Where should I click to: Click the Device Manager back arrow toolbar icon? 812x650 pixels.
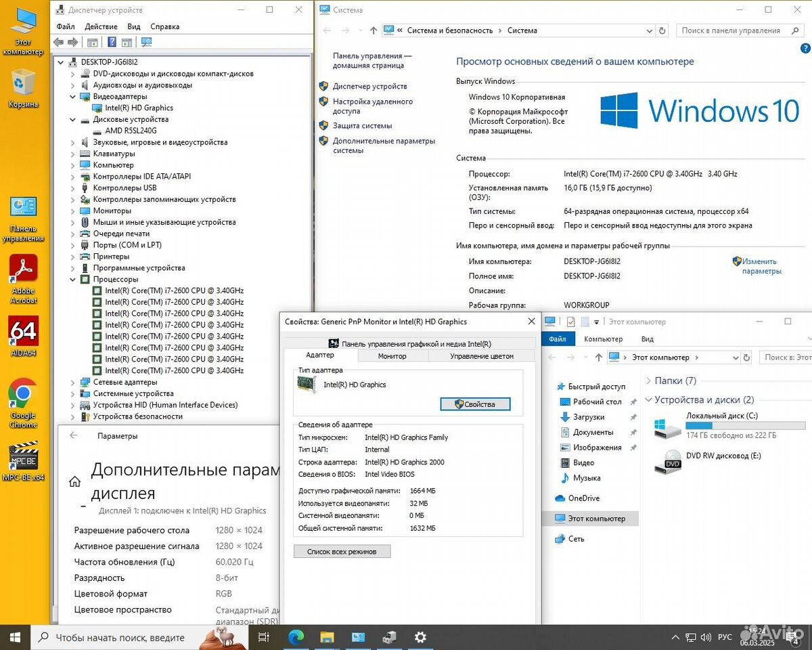(58, 42)
